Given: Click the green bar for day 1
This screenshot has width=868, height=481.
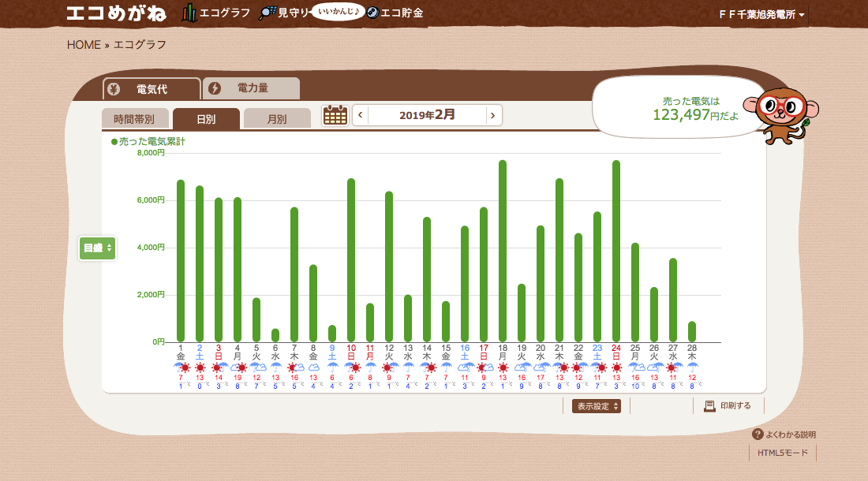Looking at the screenshot, I should [181, 261].
